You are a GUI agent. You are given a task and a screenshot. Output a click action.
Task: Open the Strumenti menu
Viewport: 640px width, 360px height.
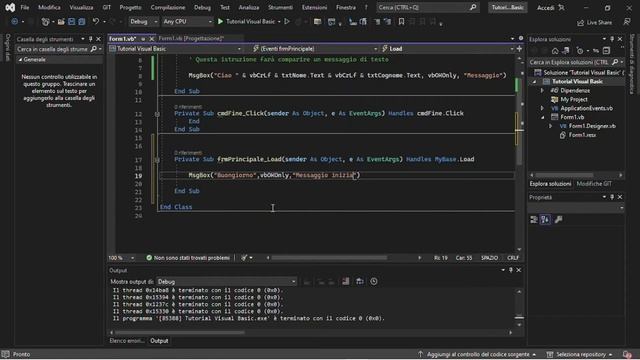(x=280, y=7)
